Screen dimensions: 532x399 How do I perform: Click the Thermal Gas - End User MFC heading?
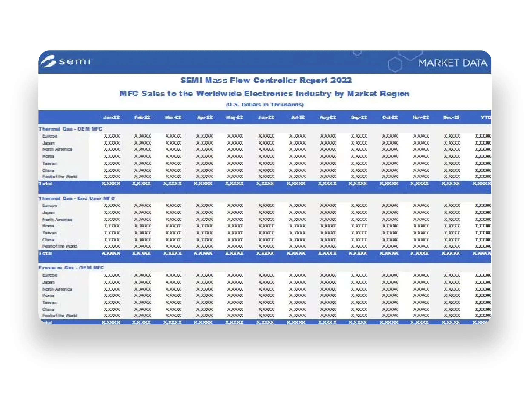(77, 198)
